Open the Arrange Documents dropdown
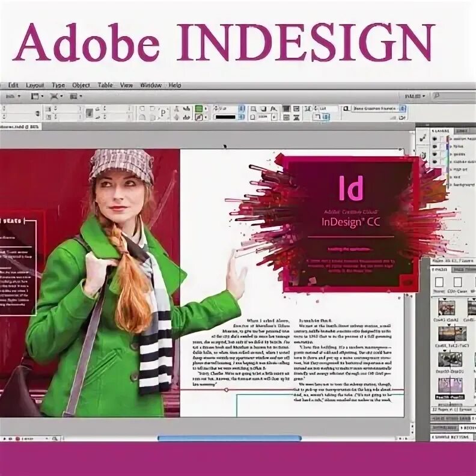The height and width of the screenshot is (476, 476). (76, 96)
